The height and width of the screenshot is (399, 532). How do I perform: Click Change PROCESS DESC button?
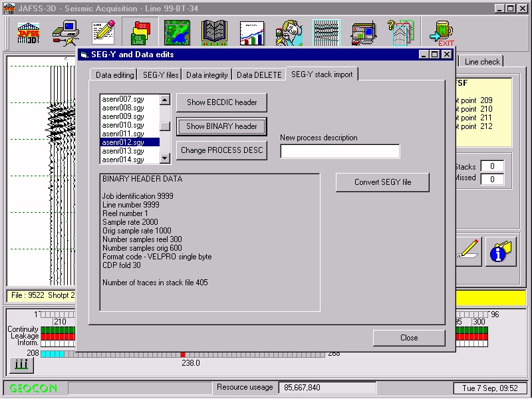(x=221, y=150)
